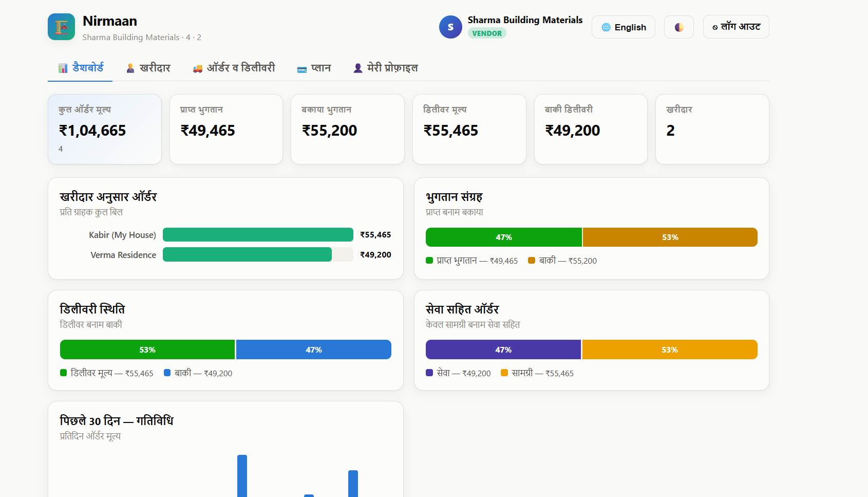Click the truck icon beside ऑर्डर व डिलीवरी
This screenshot has height=497, width=868.
[x=198, y=68]
